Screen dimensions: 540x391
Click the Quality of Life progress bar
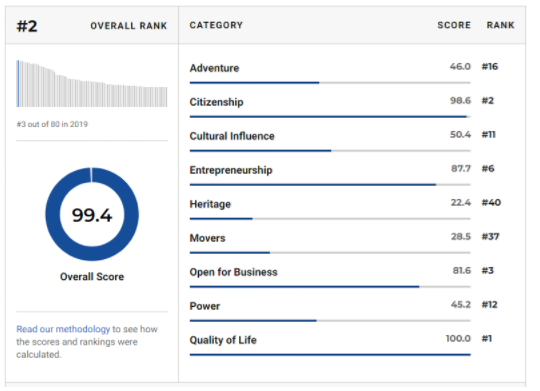(x=330, y=354)
